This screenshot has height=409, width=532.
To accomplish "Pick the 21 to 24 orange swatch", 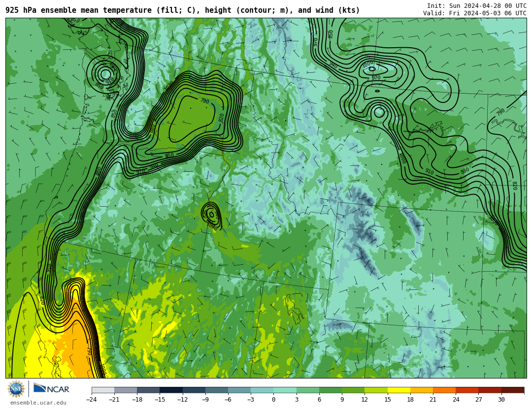I will click(x=444, y=390).
